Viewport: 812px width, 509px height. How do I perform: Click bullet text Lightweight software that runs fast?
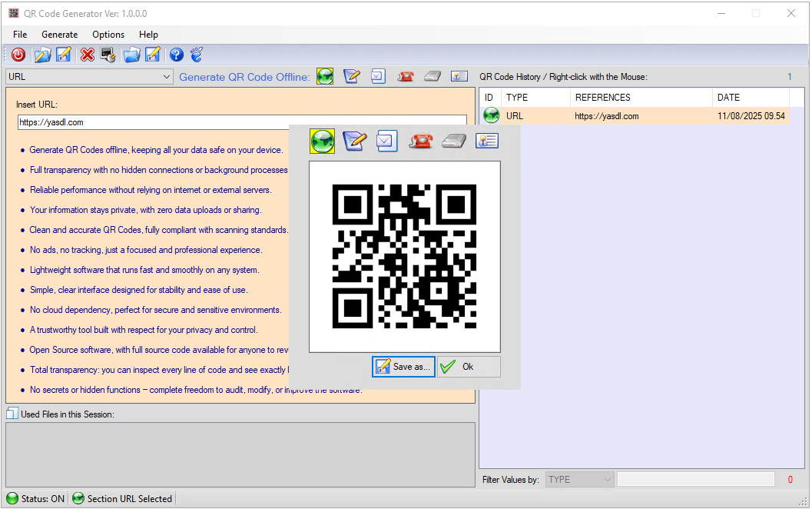(144, 270)
